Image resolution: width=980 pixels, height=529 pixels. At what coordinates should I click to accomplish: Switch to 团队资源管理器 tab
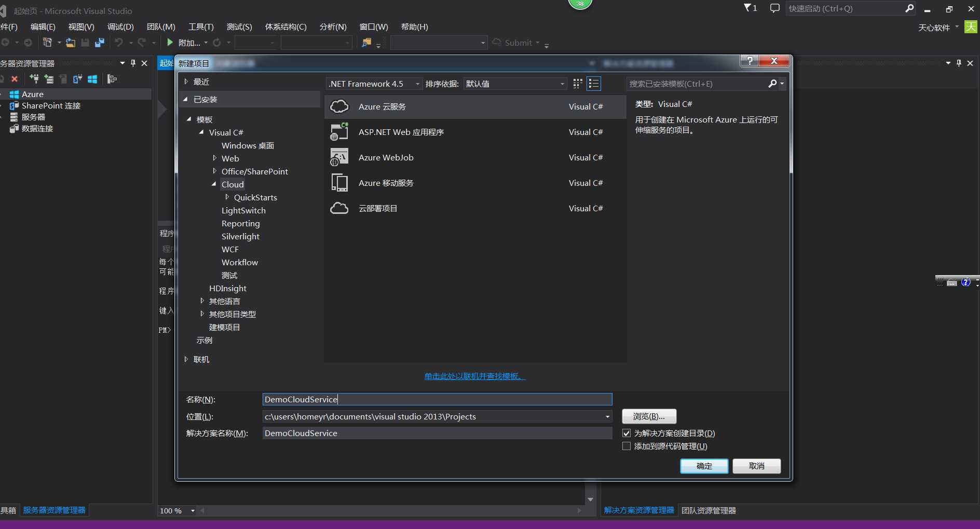coord(709,510)
